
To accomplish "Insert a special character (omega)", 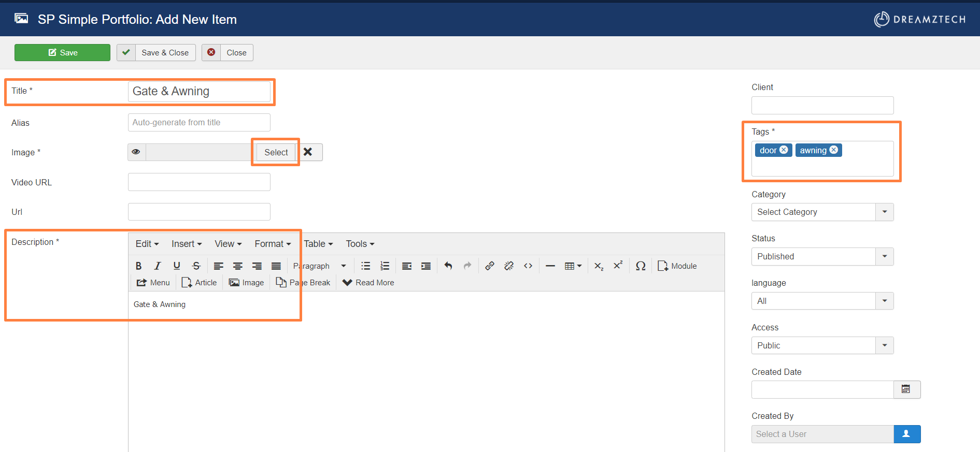I will (641, 266).
